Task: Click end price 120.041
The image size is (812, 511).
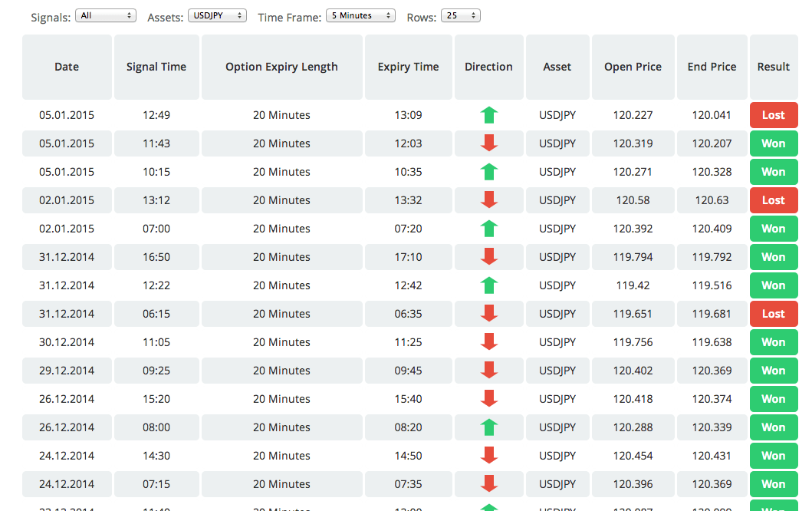Action: pos(712,115)
